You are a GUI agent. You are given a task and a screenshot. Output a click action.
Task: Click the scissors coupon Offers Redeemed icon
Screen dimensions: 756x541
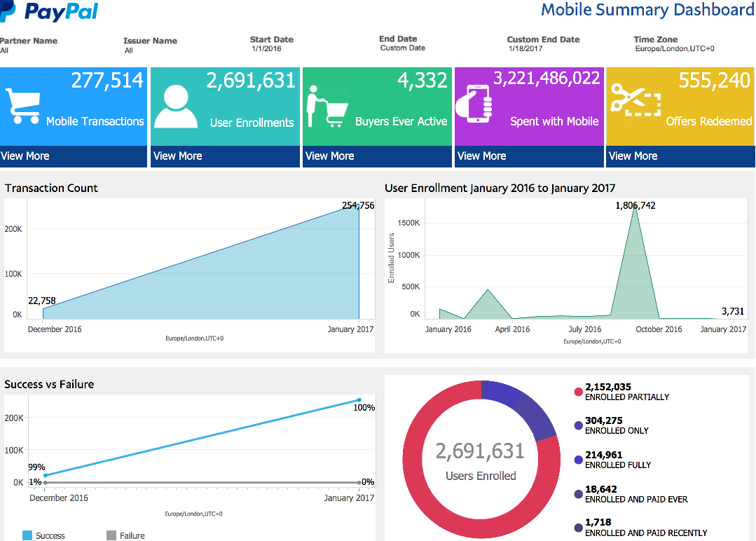(635, 100)
